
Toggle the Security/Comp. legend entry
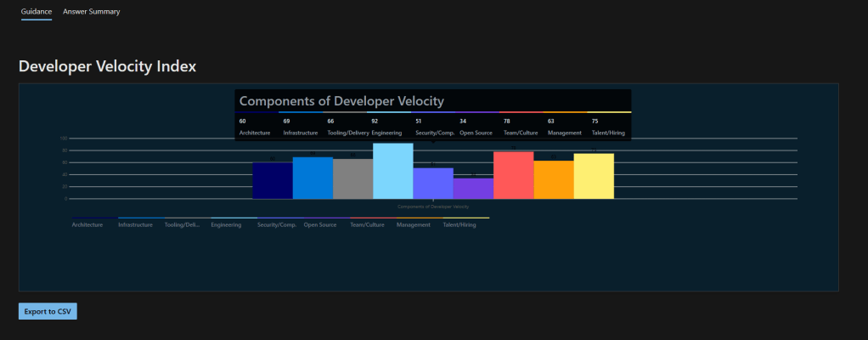click(x=277, y=225)
